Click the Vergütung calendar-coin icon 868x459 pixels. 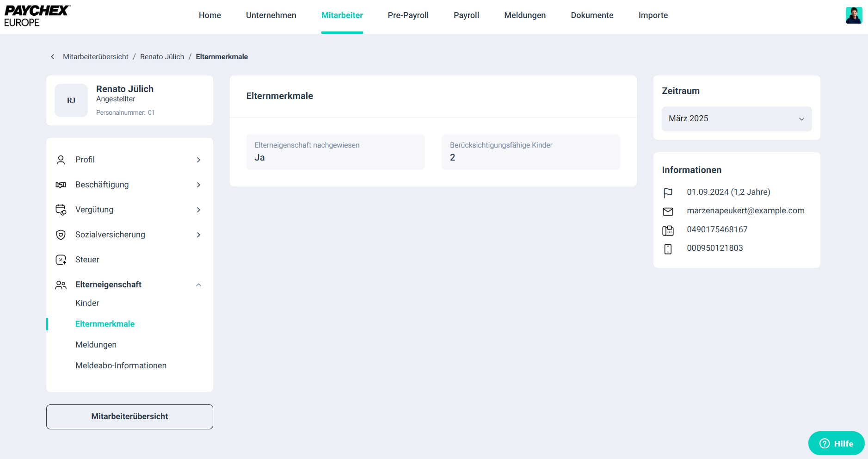61,210
